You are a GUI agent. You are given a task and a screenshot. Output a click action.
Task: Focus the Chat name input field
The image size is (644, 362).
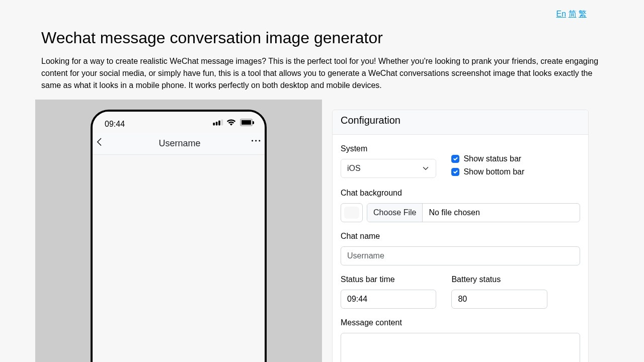tap(460, 256)
